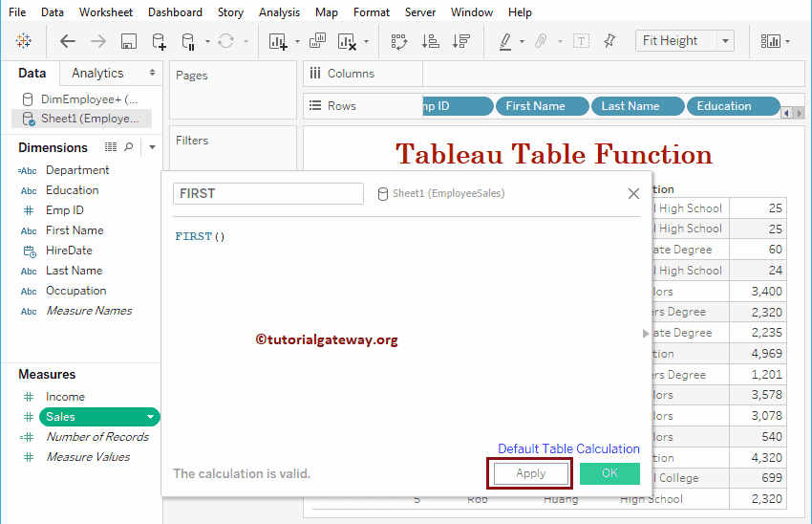Click the FIRST calculation name field

tap(267, 193)
